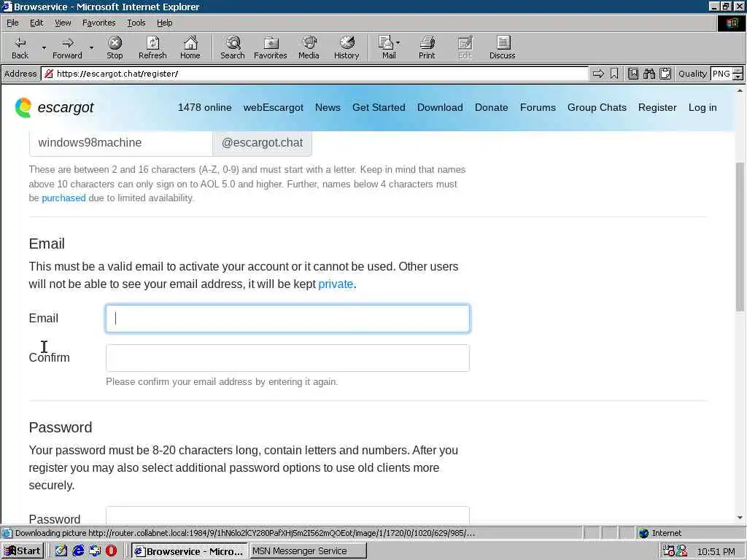Open the File menu
The image size is (747, 560).
click(12, 23)
